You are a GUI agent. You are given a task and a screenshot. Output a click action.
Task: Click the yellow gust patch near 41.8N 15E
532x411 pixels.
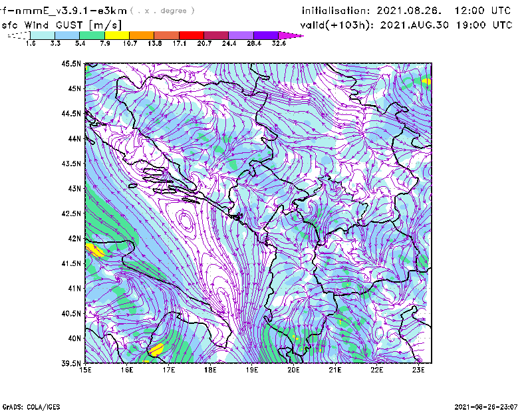(94, 250)
